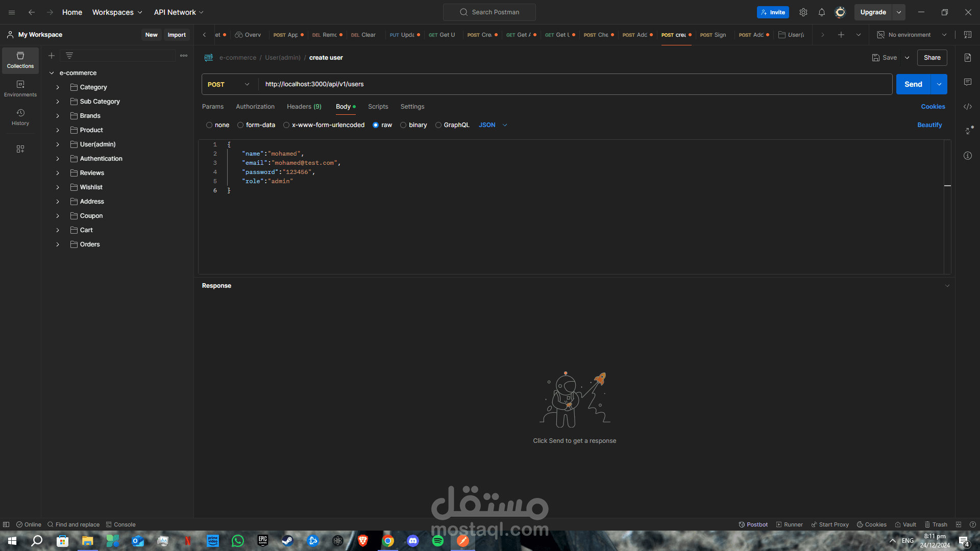
Task: Select the none body type radio
Action: pos(209,125)
